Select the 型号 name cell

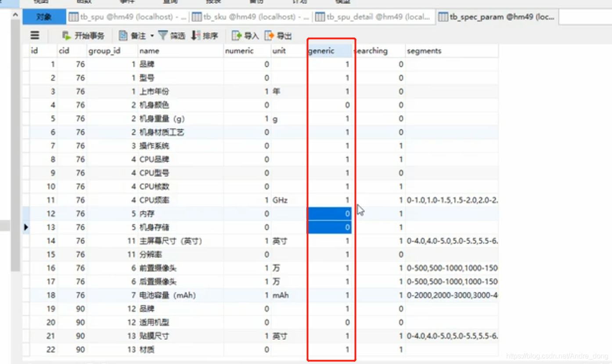pos(180,78)
